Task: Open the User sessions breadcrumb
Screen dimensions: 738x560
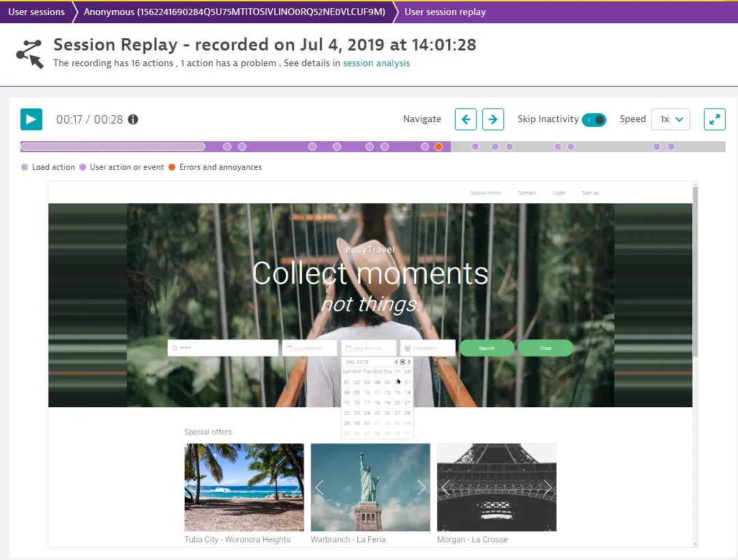Action: (36, 12)
